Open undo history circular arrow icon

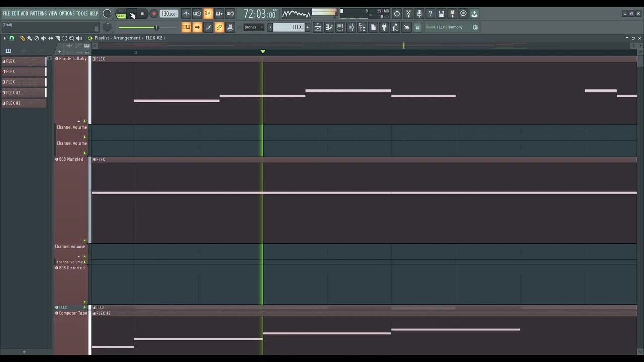[397, 14]
